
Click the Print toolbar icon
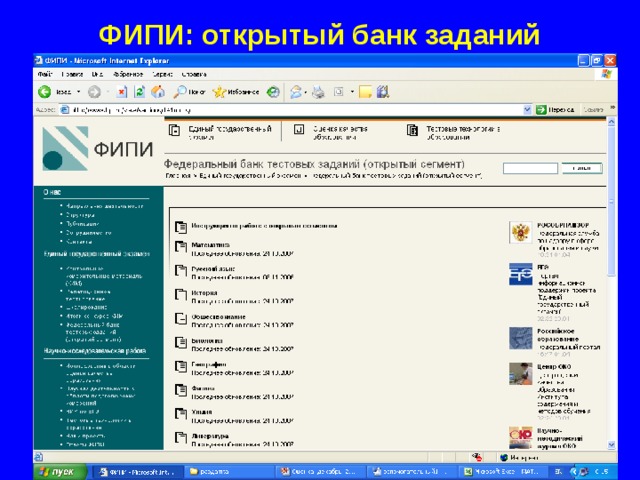click(318, 92)
